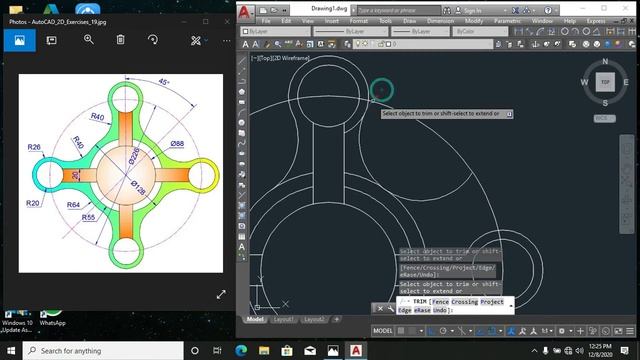Select the Table tool in Draw toolbar

point(242,236)
